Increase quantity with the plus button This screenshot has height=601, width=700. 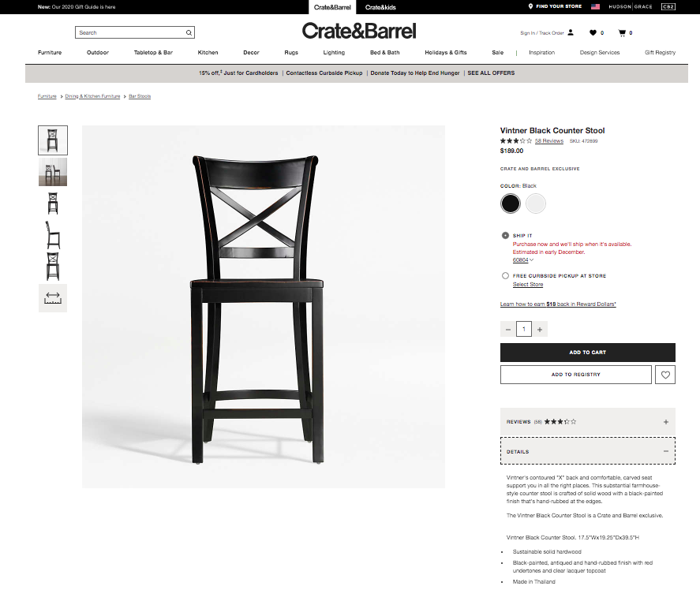coord(540,329)
